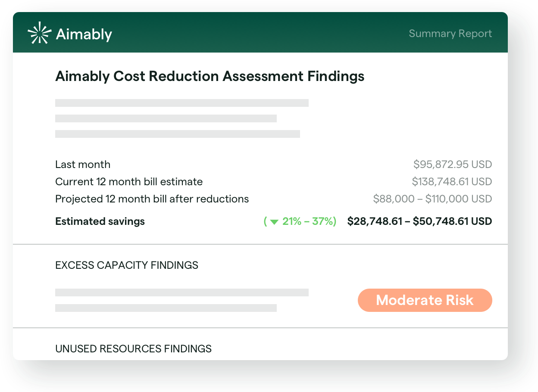Select the $28,748.61 – $50,748.61 USD savings
Viewport: 538px width, 392px height.
point(419,221)
